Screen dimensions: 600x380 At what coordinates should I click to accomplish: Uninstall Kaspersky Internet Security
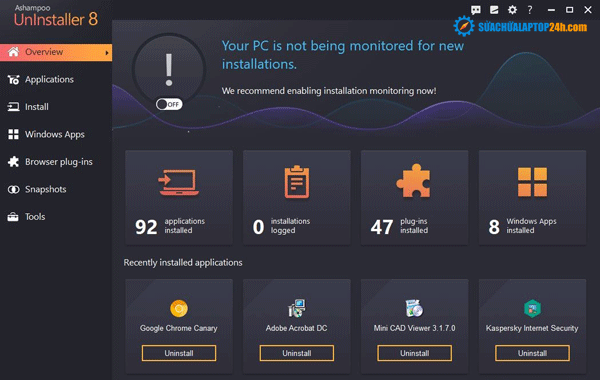(x=532, y=353)
